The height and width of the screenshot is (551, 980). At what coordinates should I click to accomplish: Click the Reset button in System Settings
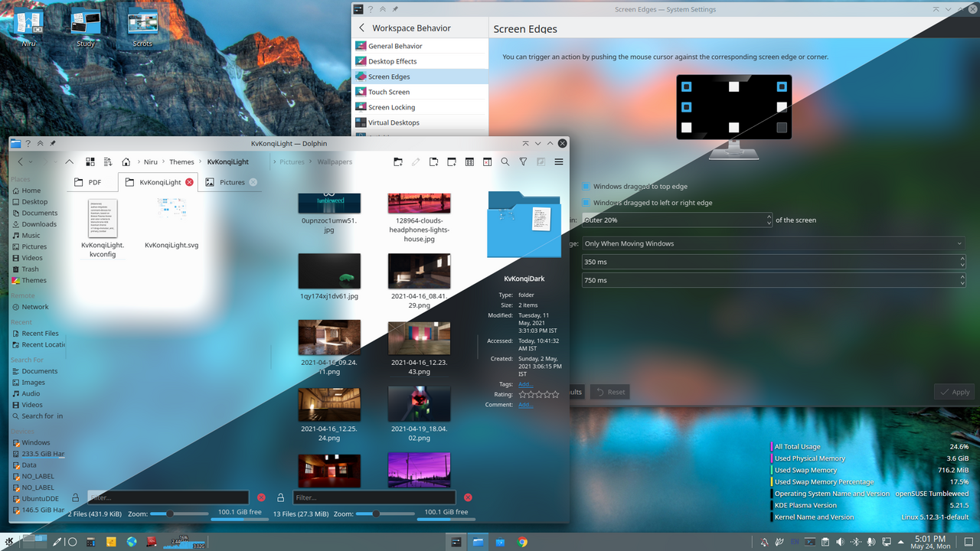(609, 392)
